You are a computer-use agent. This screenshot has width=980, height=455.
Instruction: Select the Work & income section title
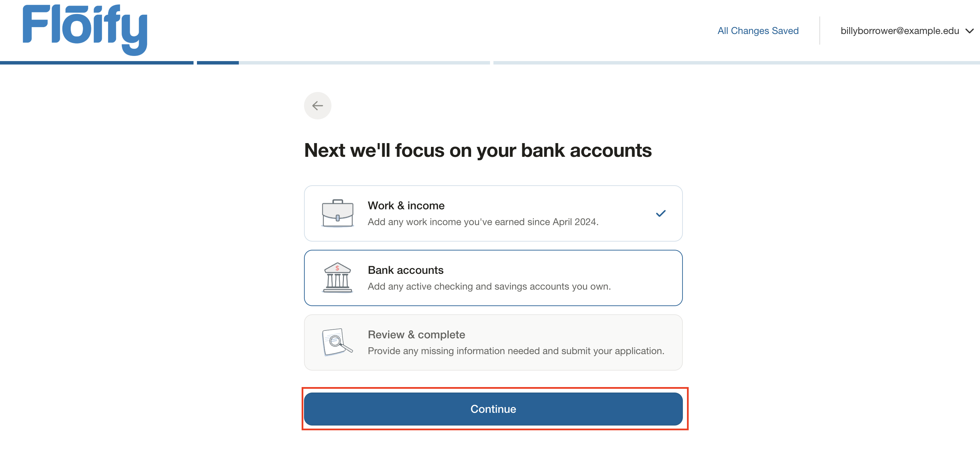tap(406, 206)
